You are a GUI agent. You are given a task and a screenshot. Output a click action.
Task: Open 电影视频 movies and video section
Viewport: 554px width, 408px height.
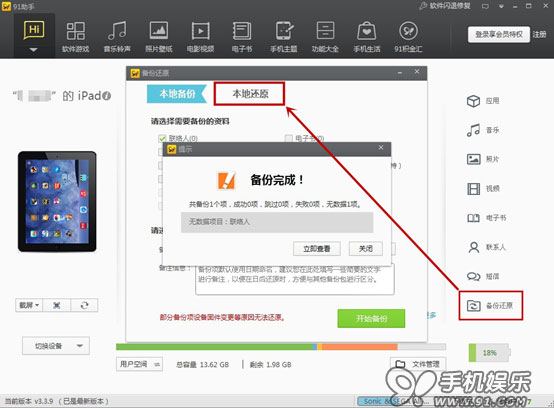tap(200, 37)
